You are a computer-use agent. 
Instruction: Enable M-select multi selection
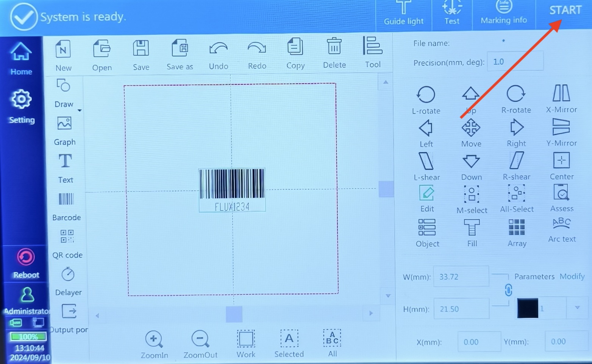[x=472, y=199]
